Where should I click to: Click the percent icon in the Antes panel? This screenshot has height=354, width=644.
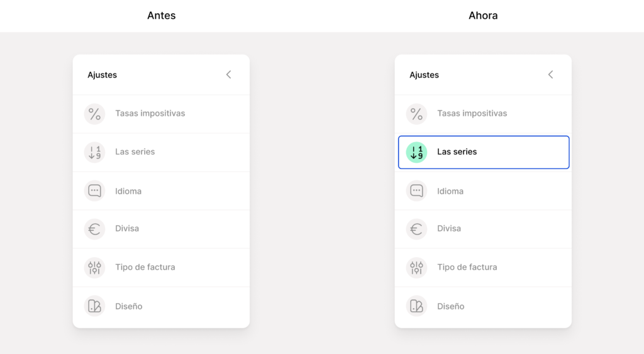click(x=94, y=114)
